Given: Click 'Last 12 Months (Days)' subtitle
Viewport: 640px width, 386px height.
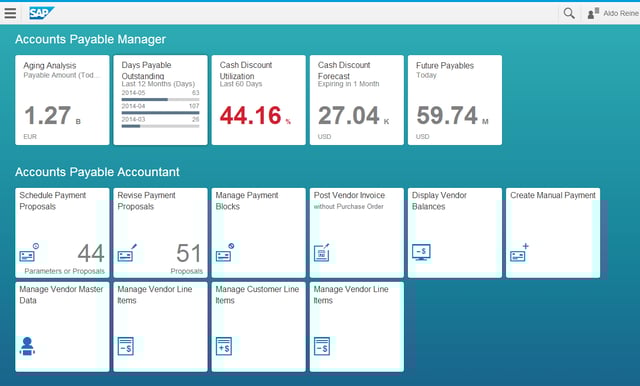Looking at the screenshot, I should pos(158,84).
